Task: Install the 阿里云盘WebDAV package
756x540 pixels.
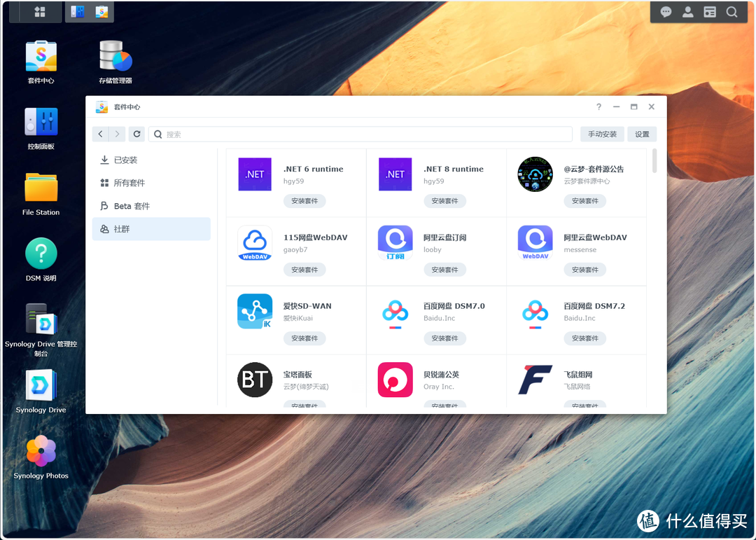Action: coord(584,270)
